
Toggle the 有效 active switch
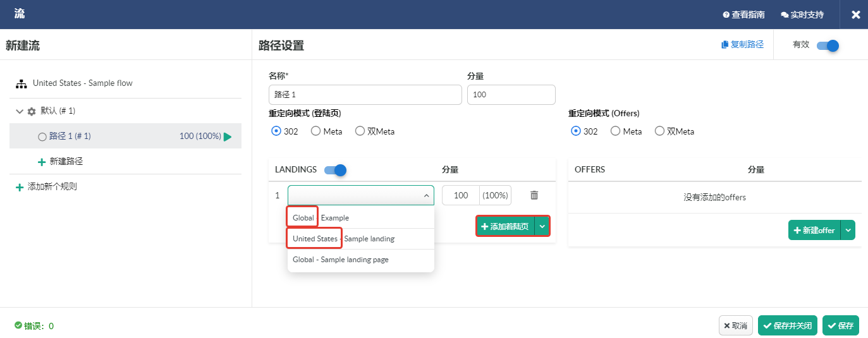pos(828,45)
